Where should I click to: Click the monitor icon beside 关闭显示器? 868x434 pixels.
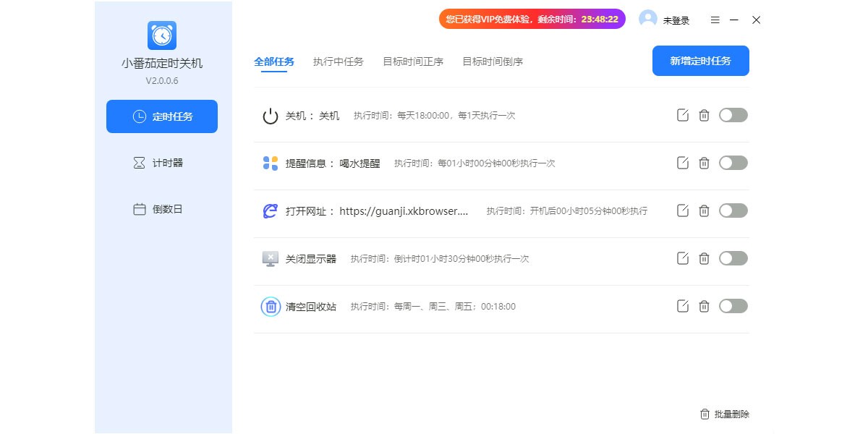click(270, 258)
